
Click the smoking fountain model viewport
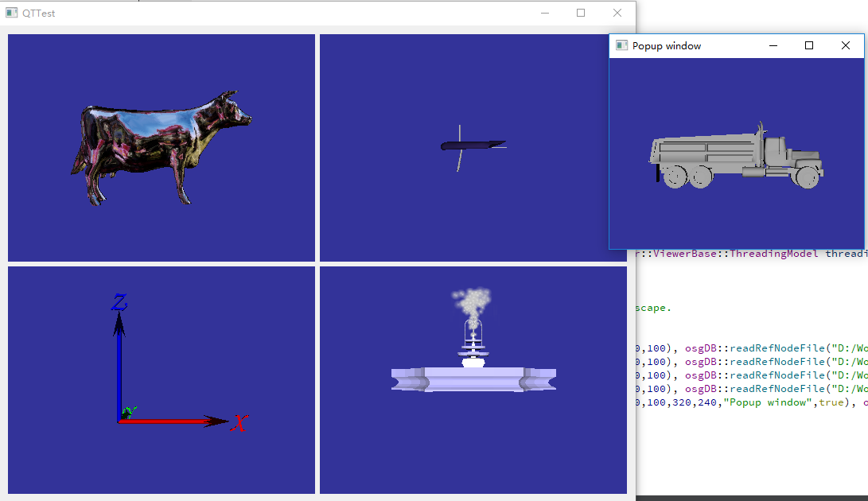(473, 380)
